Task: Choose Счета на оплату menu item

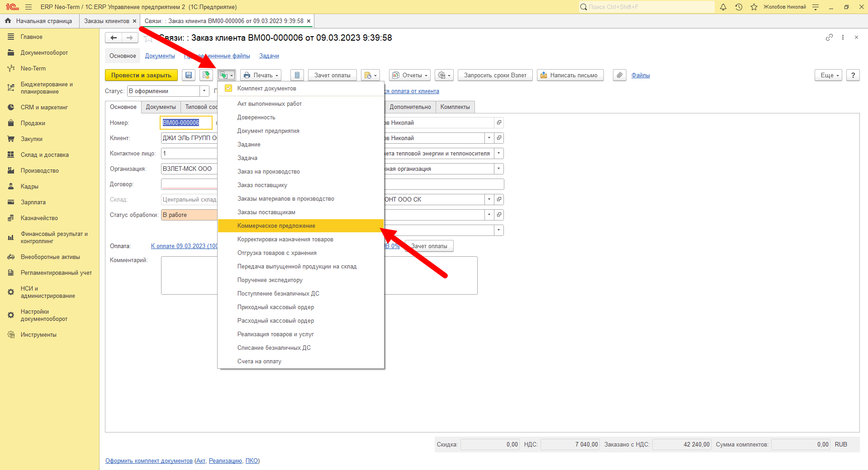Action: (x=301, y=362)
